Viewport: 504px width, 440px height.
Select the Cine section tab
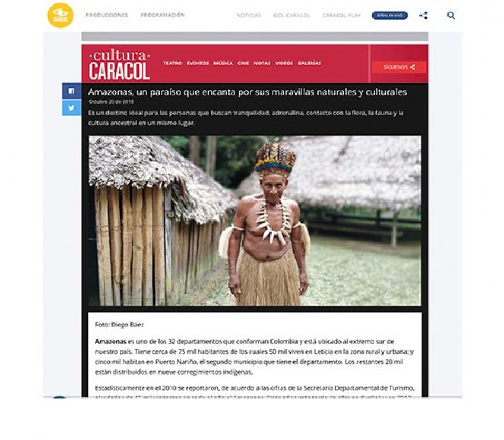coord(243,63)
